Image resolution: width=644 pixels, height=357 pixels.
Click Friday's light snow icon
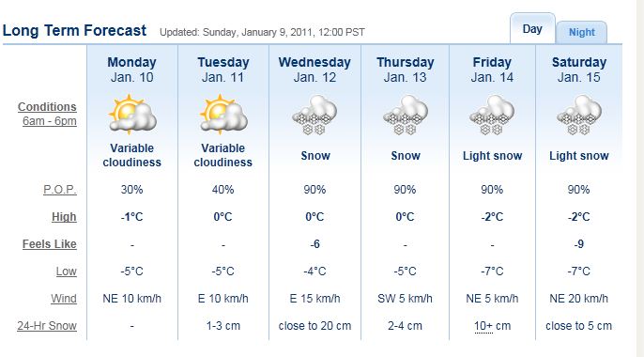pos(492,115)
